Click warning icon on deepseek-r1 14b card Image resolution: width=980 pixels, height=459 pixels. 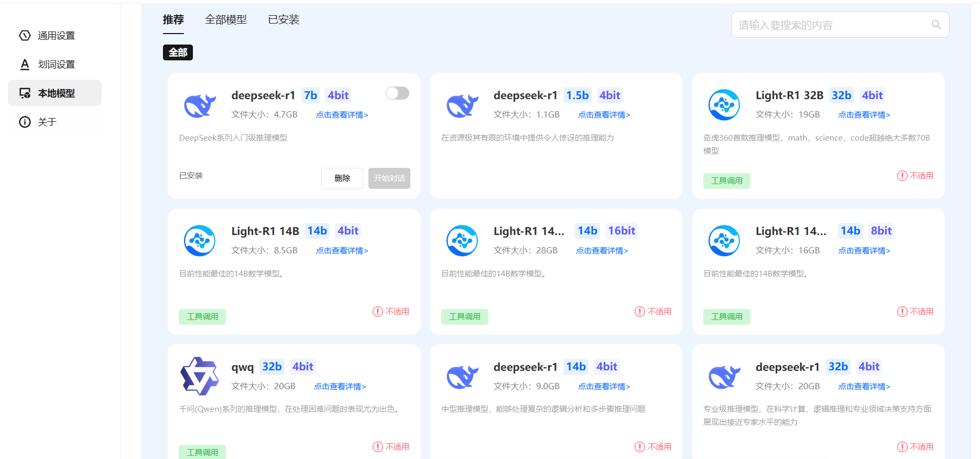coord(640,447)
